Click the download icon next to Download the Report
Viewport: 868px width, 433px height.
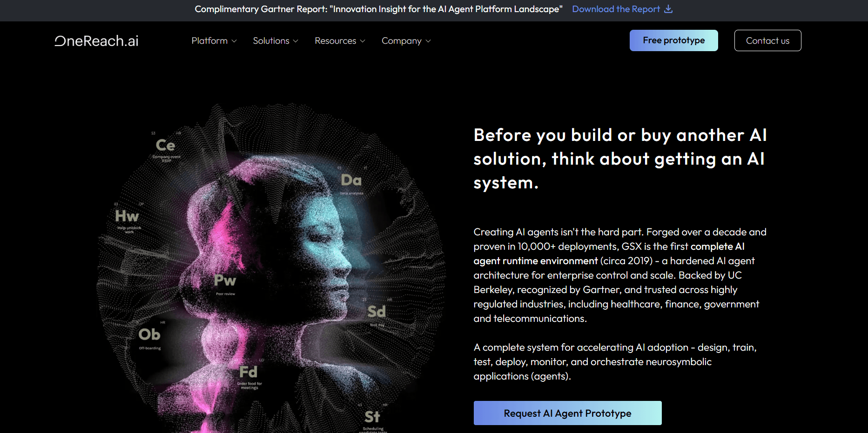(x=669, y=9)
